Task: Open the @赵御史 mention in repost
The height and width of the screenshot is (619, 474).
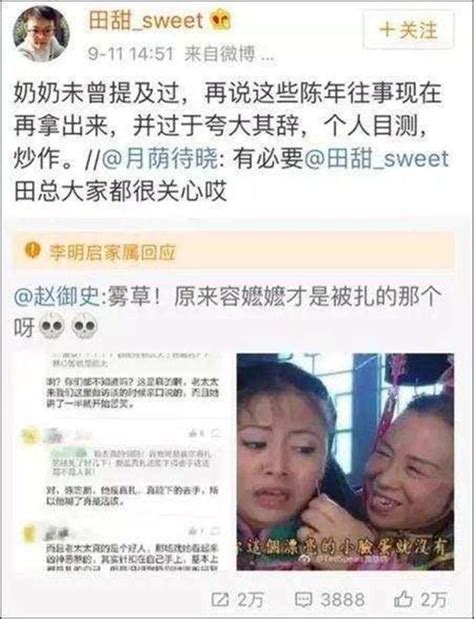Action: click(56, 297)
